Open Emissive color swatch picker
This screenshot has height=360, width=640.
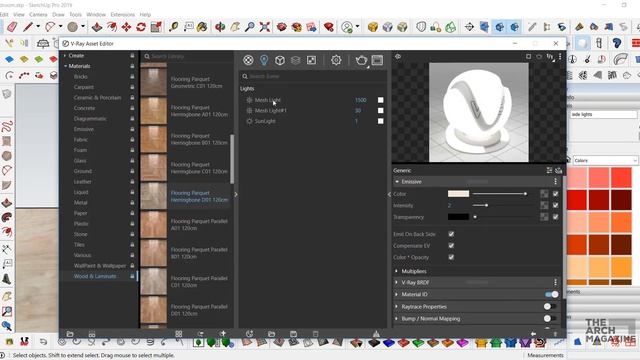tap(458, 194)
